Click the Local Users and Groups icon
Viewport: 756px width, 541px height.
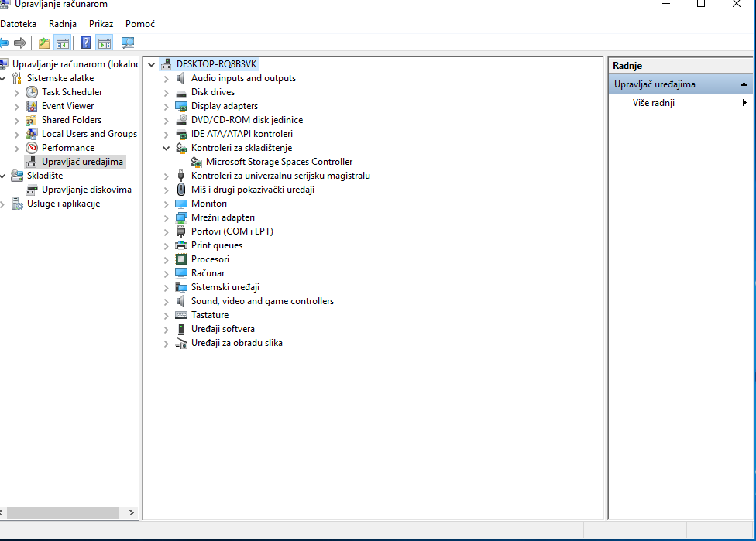click(32, 134)
